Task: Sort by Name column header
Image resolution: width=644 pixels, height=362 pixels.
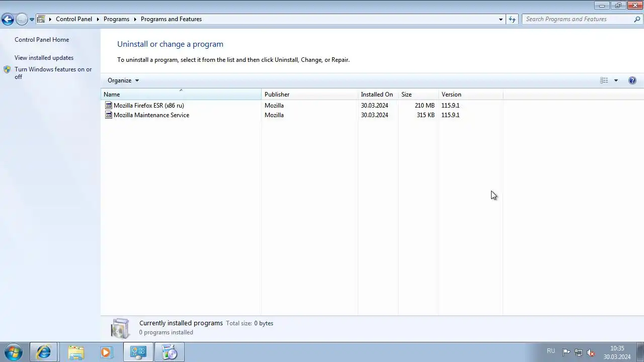Action: click(x=181, y=95)
